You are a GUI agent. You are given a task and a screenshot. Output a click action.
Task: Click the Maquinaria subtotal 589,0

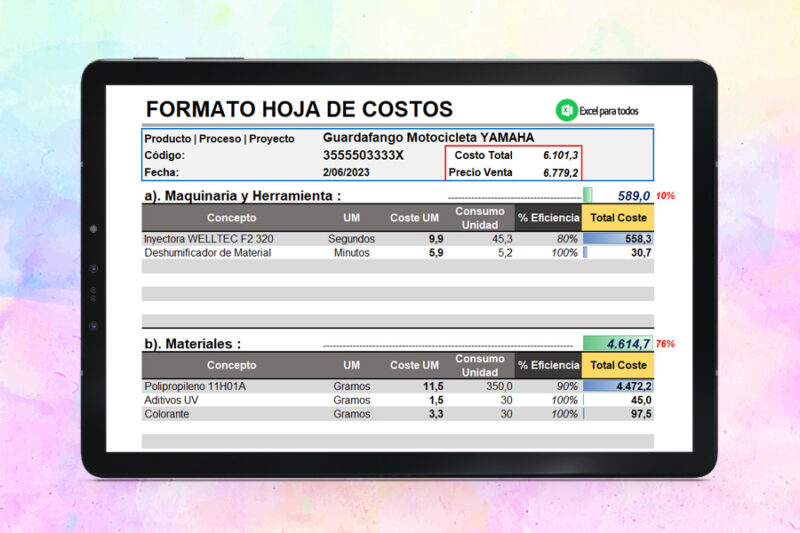click(x=634, y=196)
